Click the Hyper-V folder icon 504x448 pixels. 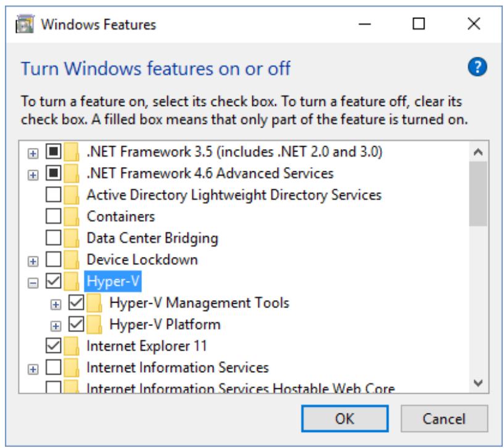(x=72, y=282)
